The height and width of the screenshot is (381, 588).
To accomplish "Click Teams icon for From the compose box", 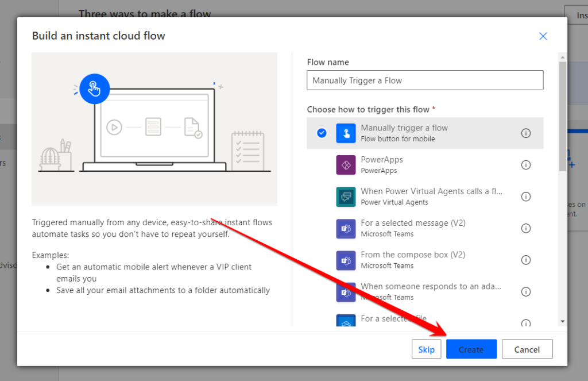I will click(x=346, y=260).
